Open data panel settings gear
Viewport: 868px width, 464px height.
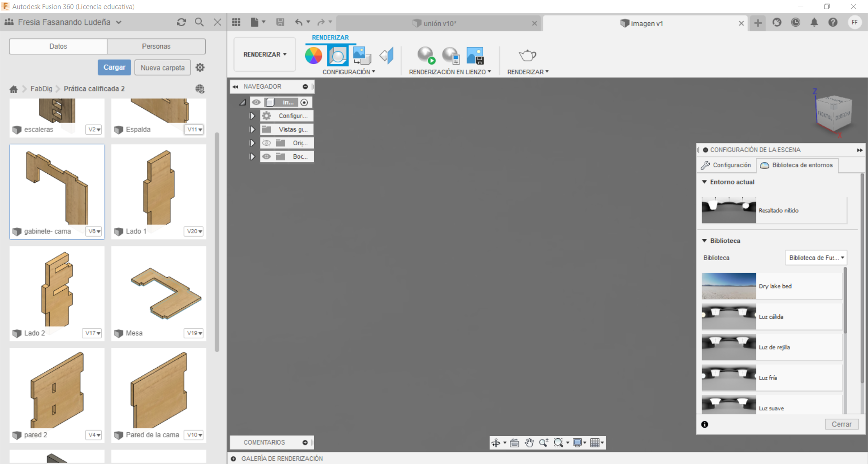tap(200, 67)
